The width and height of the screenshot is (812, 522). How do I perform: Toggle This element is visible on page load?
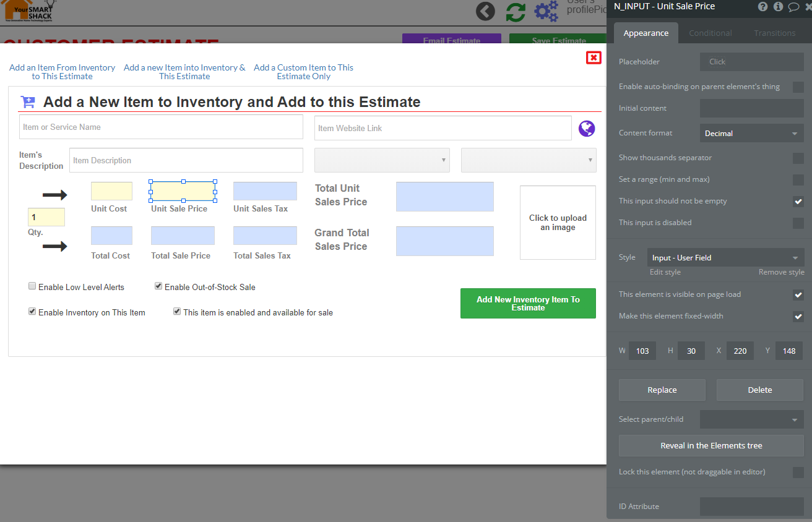[x=798, y=294]
